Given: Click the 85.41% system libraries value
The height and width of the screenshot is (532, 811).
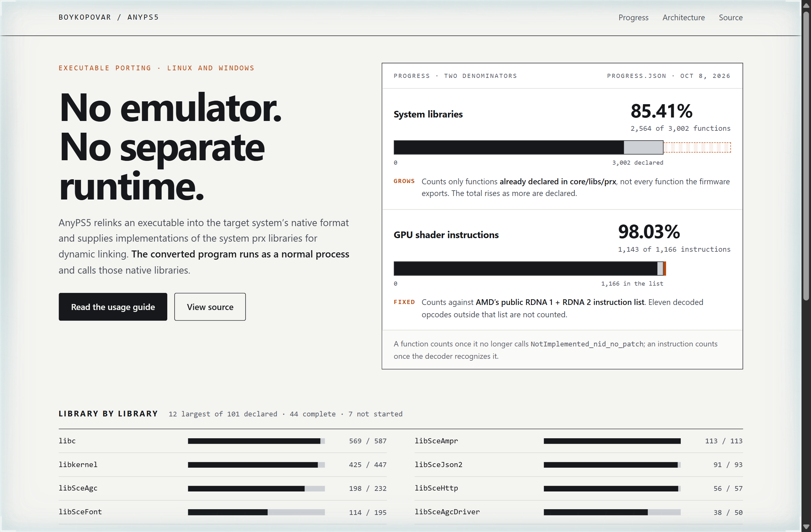Looking at the screenshot, I should click(x=661, y=111).
